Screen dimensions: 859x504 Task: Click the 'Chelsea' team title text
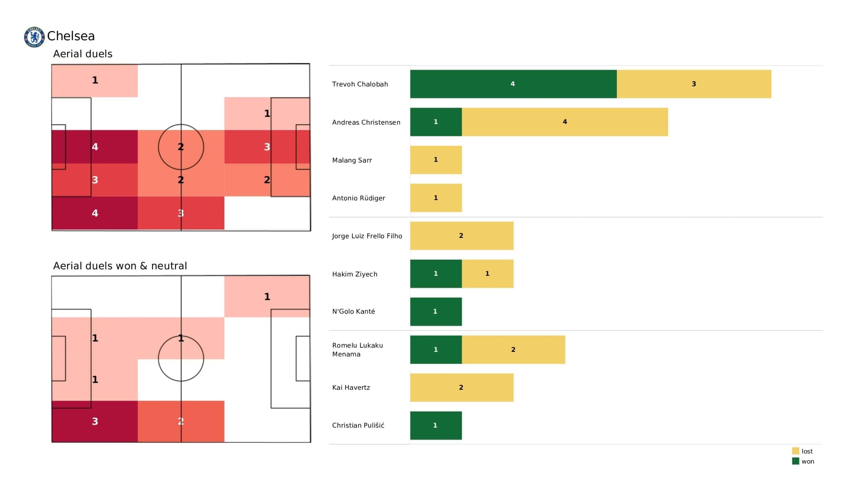click(x=71, y=36)
